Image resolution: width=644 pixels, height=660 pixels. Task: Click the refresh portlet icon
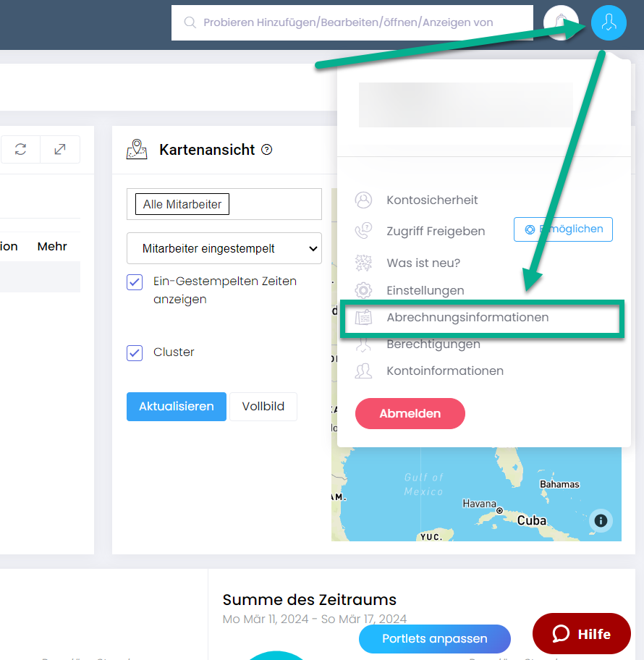point(21,149)
